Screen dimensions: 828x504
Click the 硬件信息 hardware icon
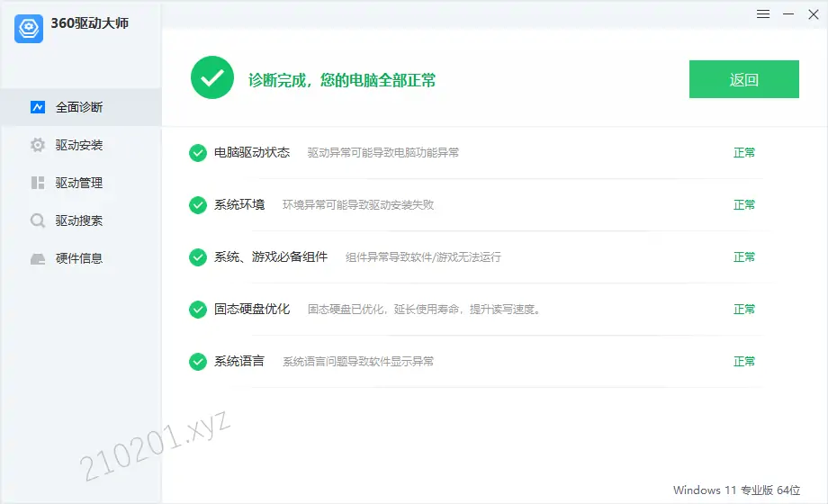click(38, 258)
